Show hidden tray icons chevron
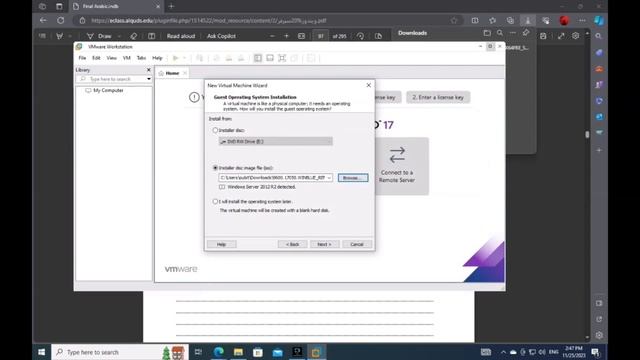Image resolution: width=640 pixels, height=360 pixels. pos(503,352)
